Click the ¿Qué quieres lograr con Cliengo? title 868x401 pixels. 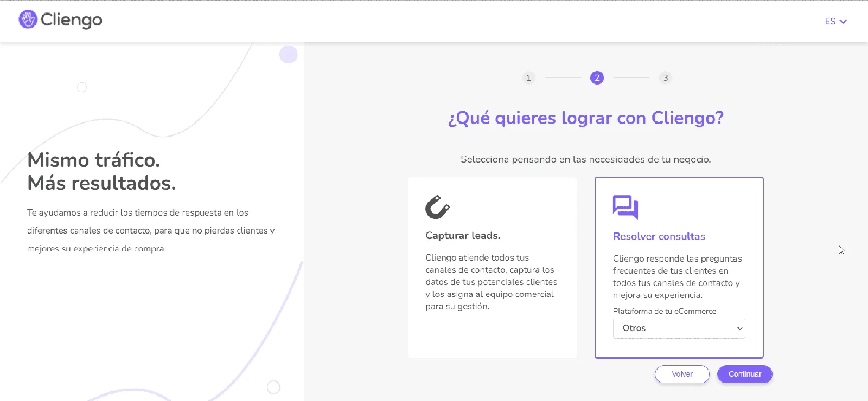click(586, 118)
